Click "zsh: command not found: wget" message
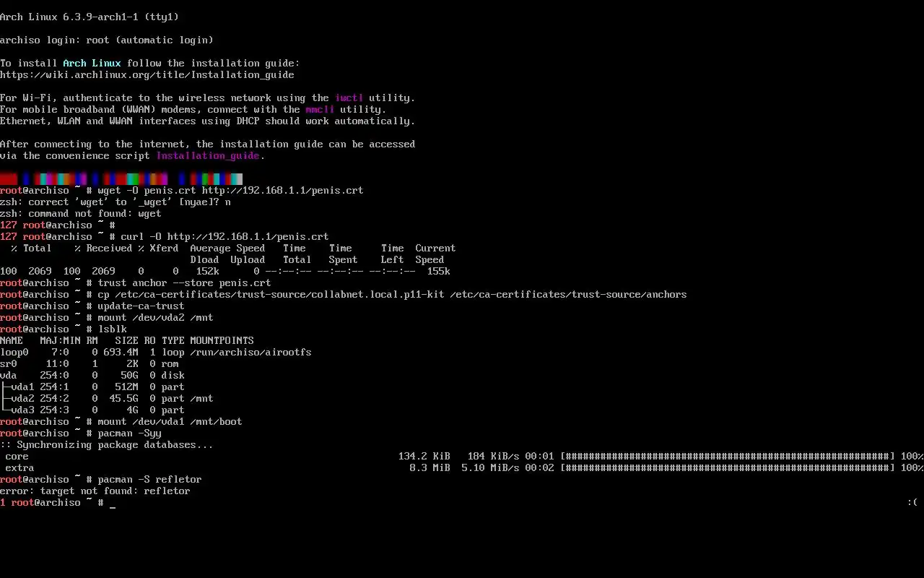The image size is (924, 578). coord(81,213)
